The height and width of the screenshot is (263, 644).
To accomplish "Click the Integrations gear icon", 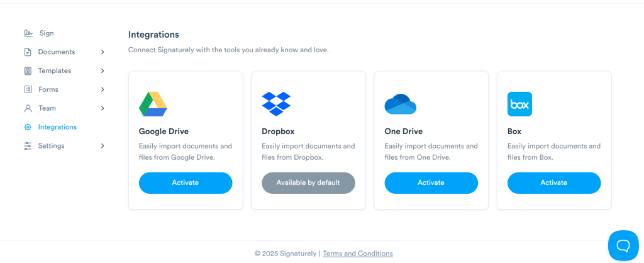I will coord(28,127).
